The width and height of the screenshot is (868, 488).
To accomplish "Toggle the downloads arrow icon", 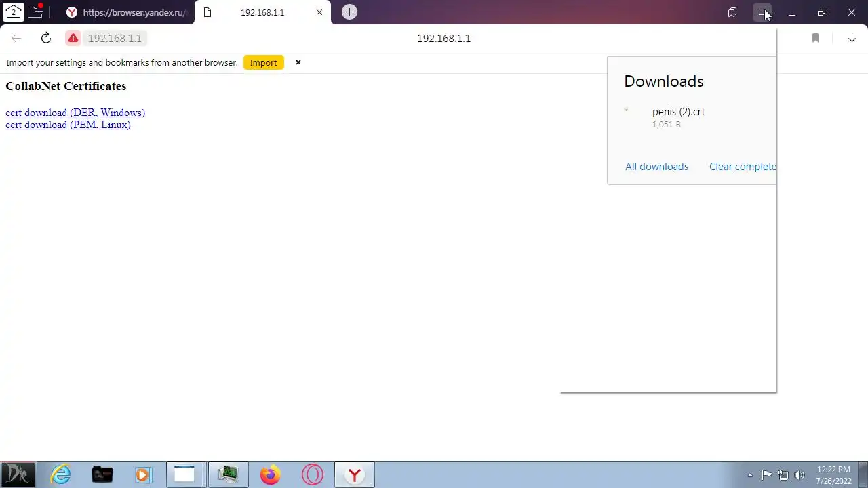I will pyautogui.click(x=852, y=38).
